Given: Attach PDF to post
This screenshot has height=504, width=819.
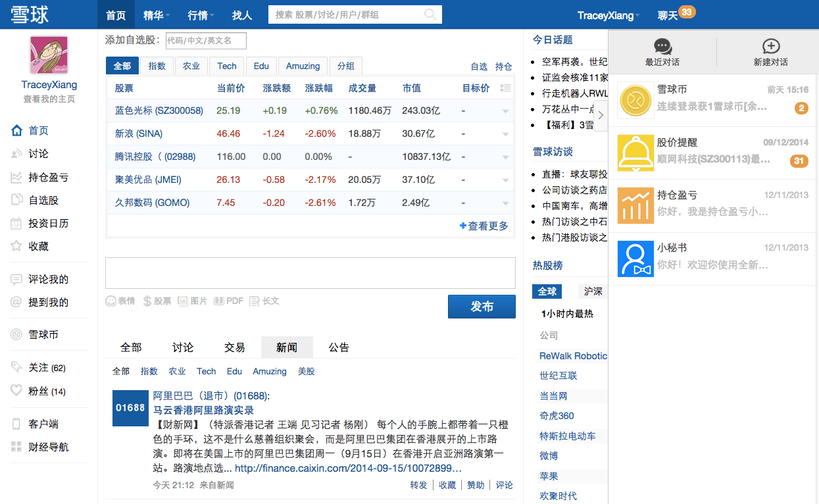Looking at the screenshot, I should coord(228,301).
